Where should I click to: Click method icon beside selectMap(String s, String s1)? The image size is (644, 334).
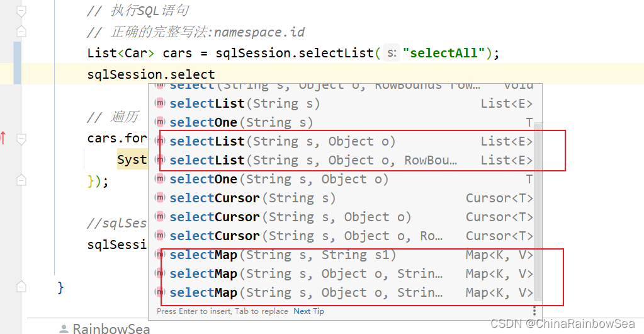(x=160, y=255)
